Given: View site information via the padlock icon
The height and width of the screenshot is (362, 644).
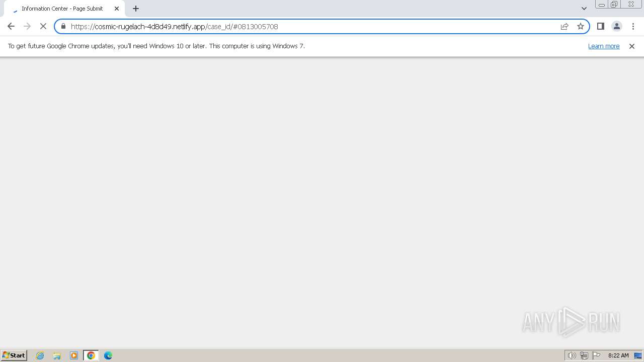Looking at the screenshot, I should [x=63, y=26].
